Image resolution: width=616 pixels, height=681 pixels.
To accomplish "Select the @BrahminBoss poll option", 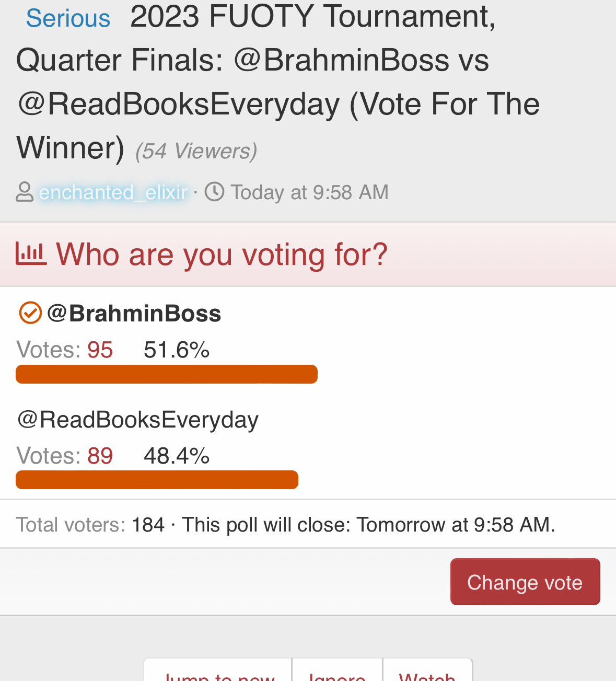I will click(x=134, y=314).
